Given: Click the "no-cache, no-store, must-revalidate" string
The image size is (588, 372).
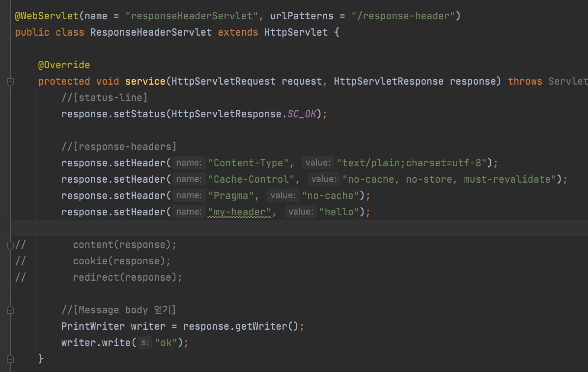Looking at the screenshot, I should tap(449, 179).
